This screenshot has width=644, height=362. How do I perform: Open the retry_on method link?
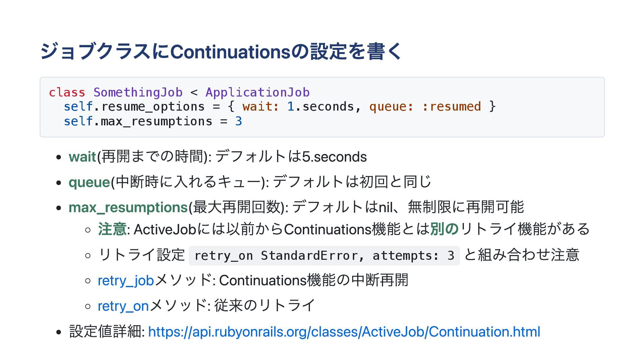click(123, 306)
